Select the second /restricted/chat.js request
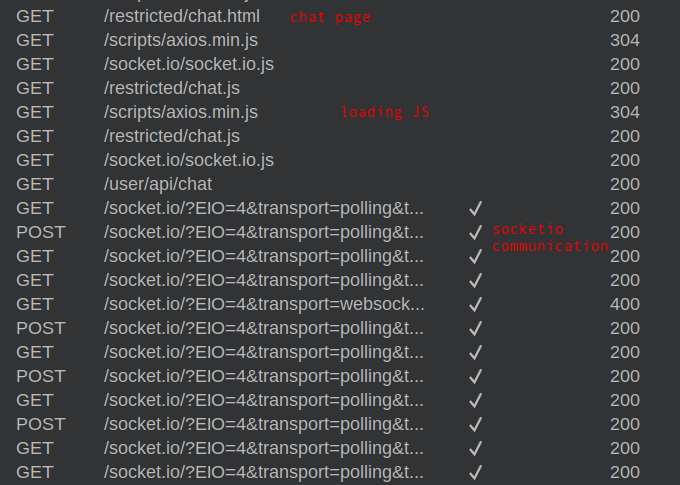The image size is (680, 485). 171,136
